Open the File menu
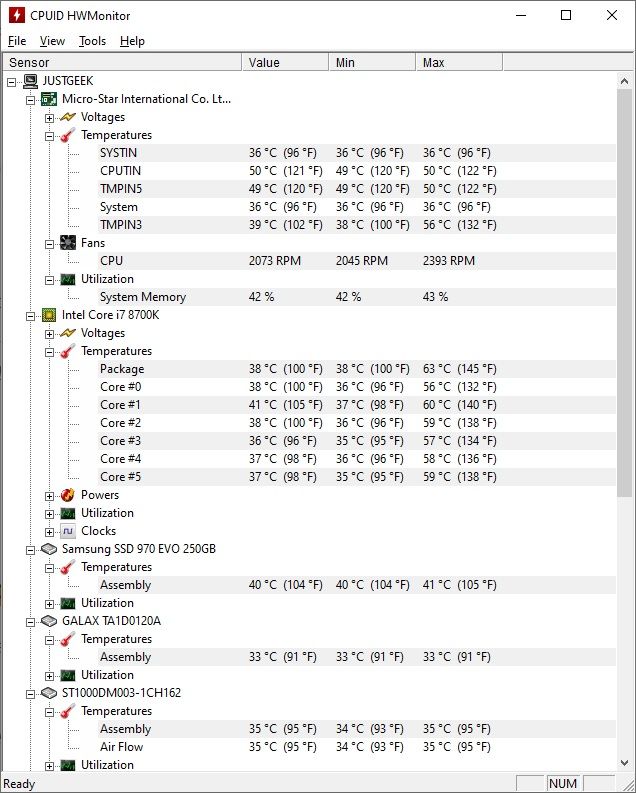Screen dimensions: 636x793 point(17,41)
